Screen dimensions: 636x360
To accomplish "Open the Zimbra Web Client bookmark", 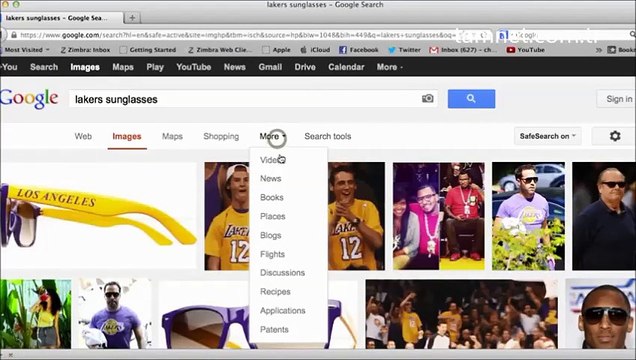I will [x=219, y=50].
